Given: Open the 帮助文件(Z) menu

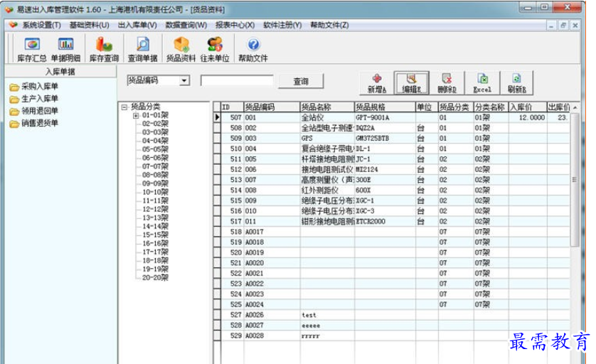Looking at the screenshot, I should tap(329, 25).
